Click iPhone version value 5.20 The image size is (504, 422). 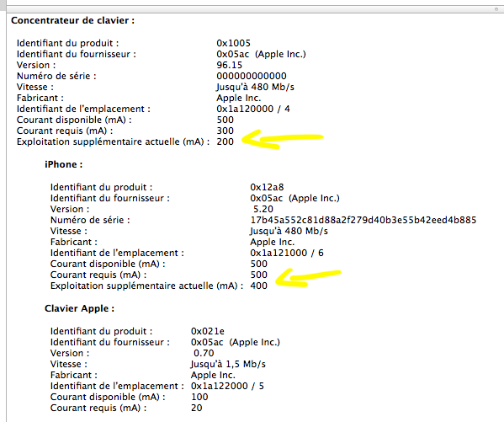click(263, 209)
